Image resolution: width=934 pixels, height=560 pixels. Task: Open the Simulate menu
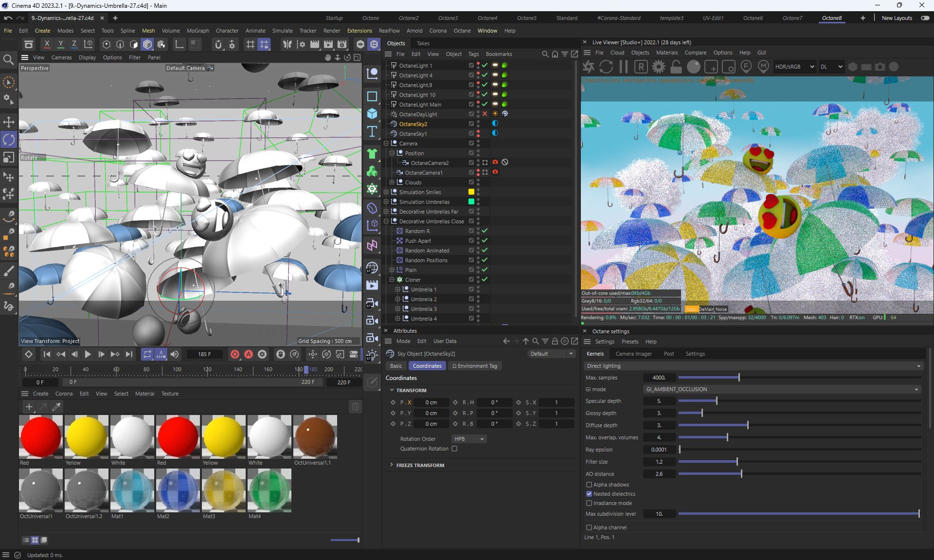click(282, 31)
